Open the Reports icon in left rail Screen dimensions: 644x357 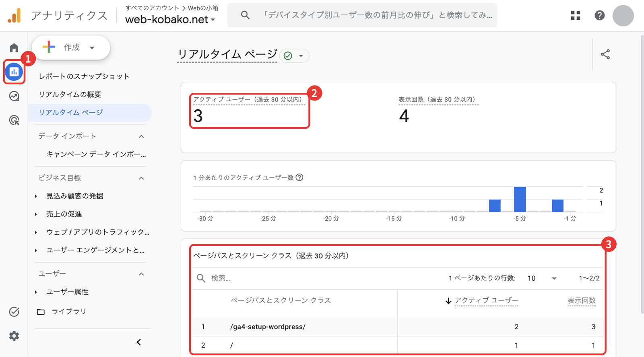click(x=14, y=72)
